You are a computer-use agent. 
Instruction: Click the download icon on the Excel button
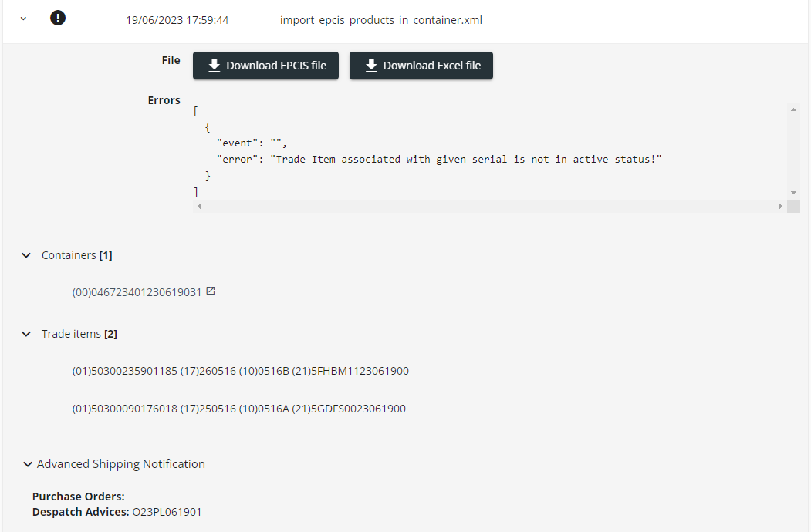pos(371,66)
